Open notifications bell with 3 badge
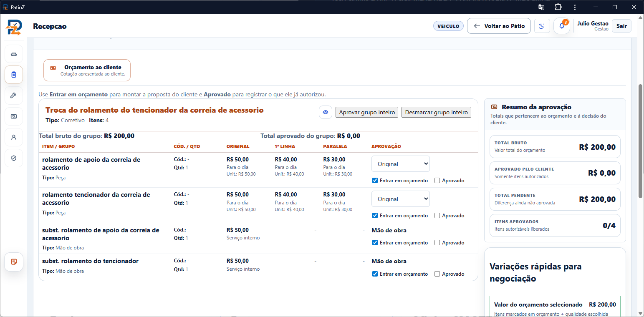This screenshot has width=644, height=317. pyautogui.click(x=562, y=26)
